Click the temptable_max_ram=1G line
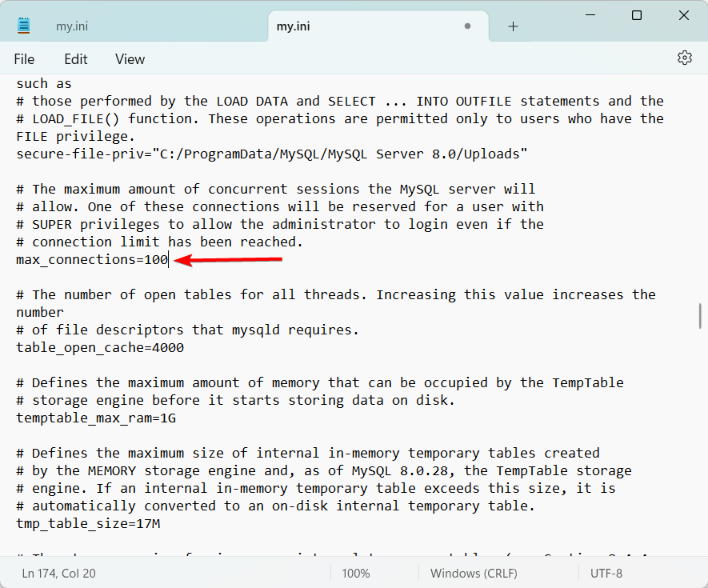The height and width of the screenshot is (588, 708). pyautogui.click(x=96, y=418)
